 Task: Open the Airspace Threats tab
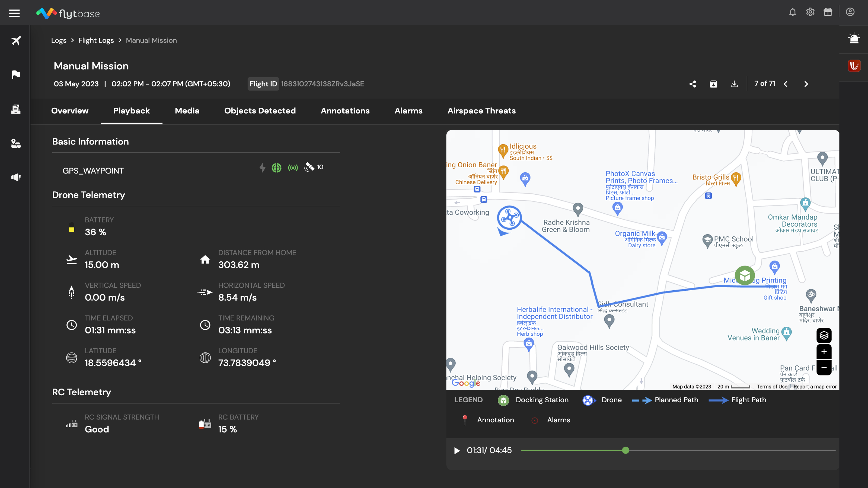481,111
